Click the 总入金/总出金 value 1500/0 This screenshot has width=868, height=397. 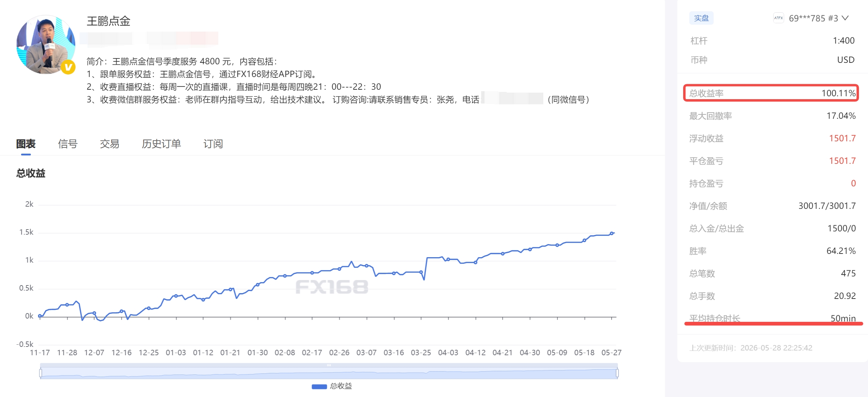(x=841, y=228)
